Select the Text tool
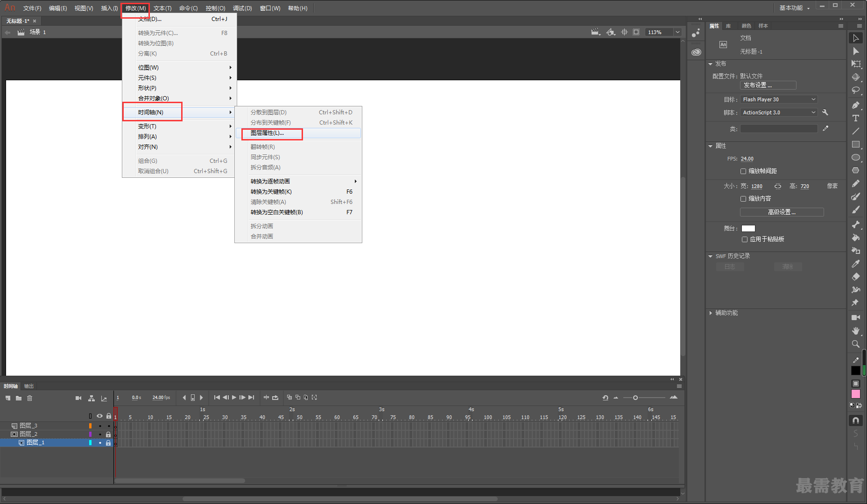 (x=855, y=118)
